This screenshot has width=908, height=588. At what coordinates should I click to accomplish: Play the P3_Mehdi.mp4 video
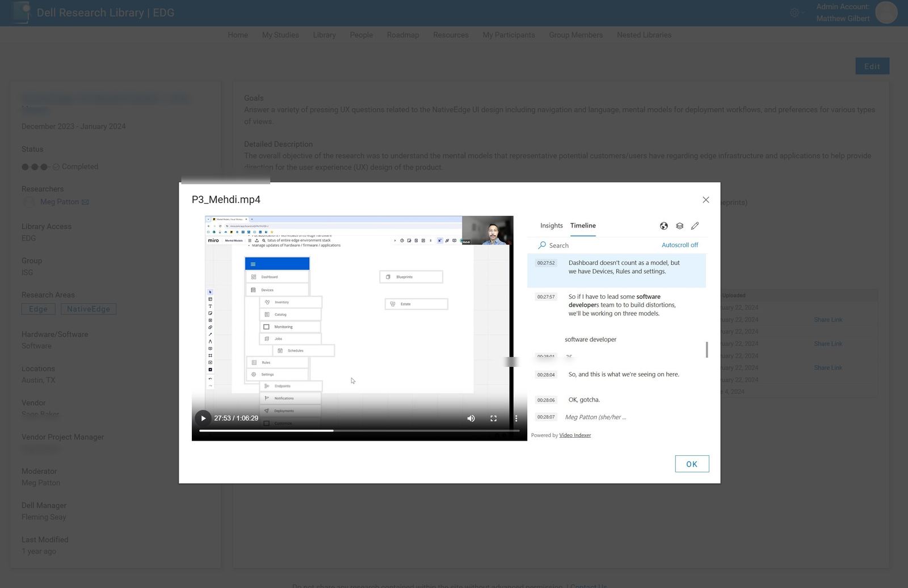click(203, 418)
